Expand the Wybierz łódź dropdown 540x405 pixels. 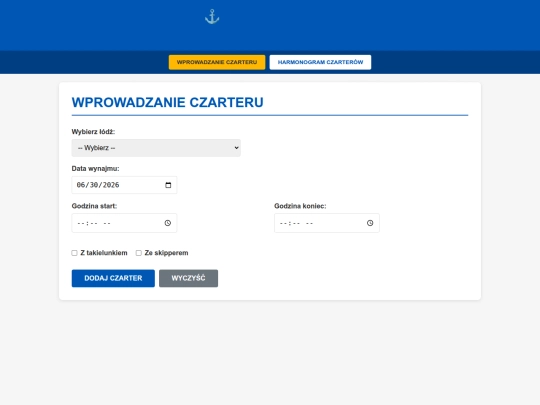(156, 148)
